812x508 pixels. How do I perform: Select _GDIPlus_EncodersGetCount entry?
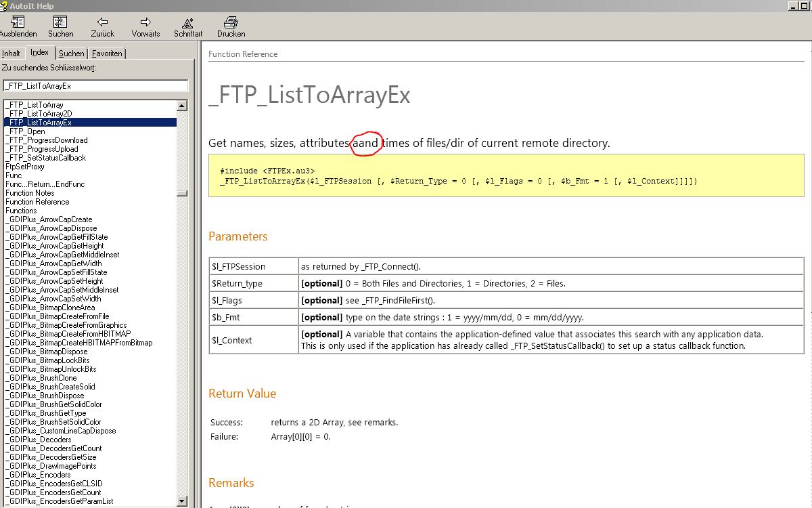53,492
